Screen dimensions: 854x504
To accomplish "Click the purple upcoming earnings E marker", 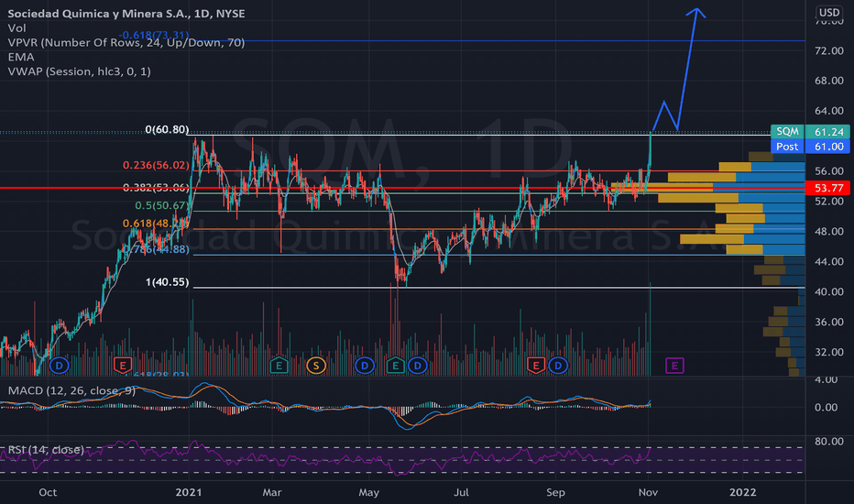I will point(674,366).
